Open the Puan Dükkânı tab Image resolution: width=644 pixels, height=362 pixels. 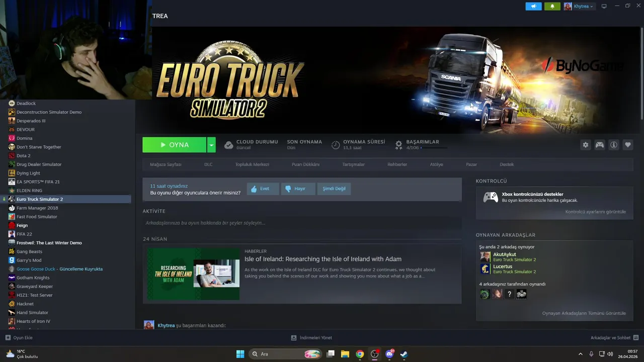click(x=305, y=164)
